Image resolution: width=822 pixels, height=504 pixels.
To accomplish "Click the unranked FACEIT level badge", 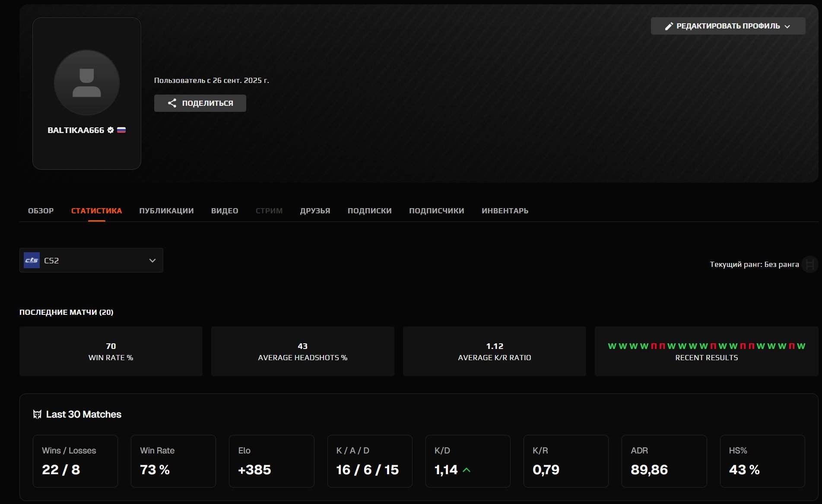I will click(809, 264).
